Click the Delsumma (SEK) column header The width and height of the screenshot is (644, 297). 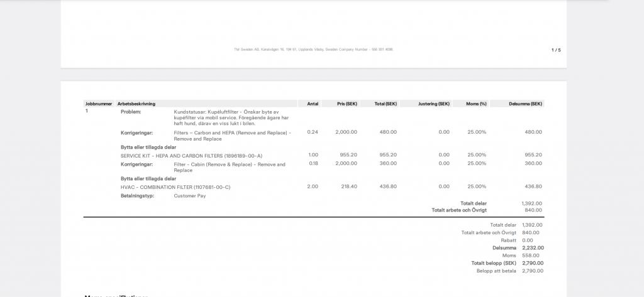tap(525, 104)
